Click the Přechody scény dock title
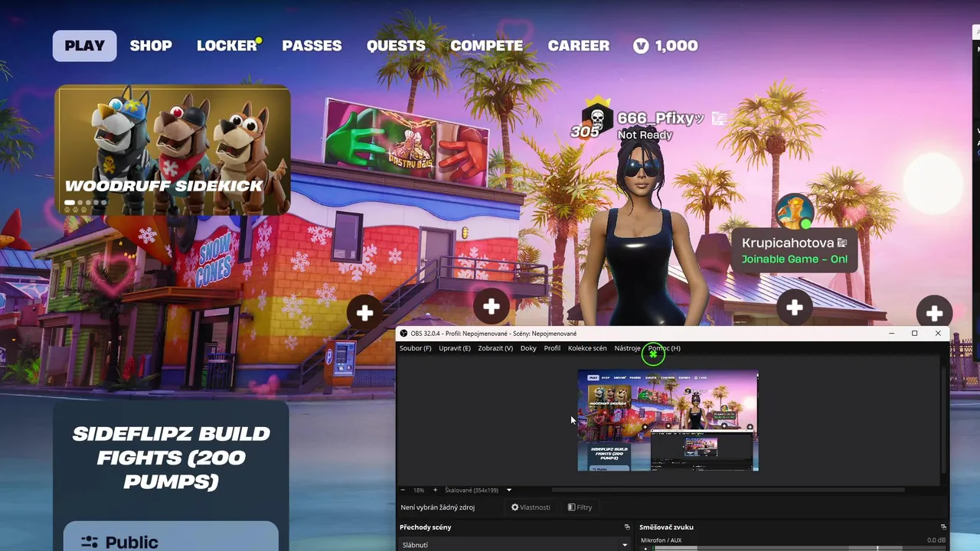The image size is (980, 551). [425, 527]
